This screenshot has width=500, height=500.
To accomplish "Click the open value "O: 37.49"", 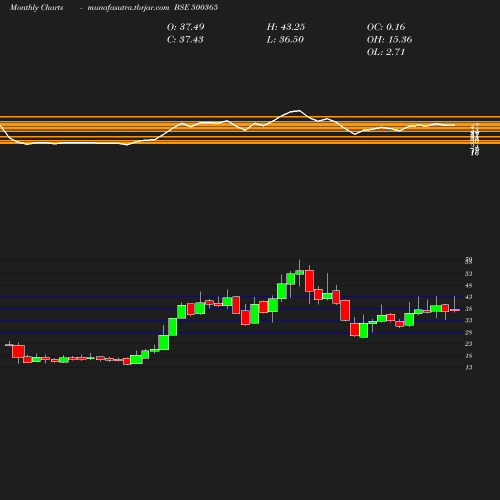I will [186, 27].
